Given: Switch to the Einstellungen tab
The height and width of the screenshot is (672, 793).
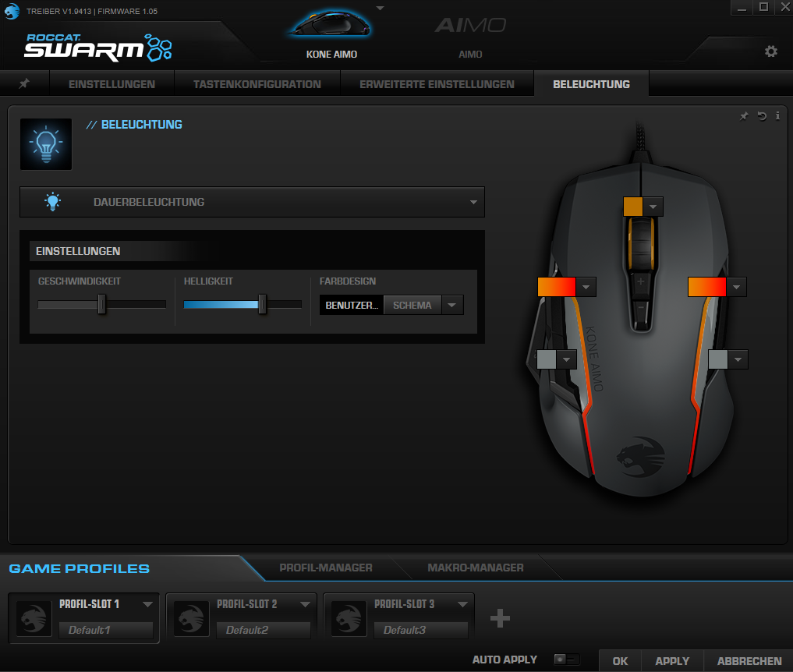Looking at the screenshot, I should (x=112, y=84).
